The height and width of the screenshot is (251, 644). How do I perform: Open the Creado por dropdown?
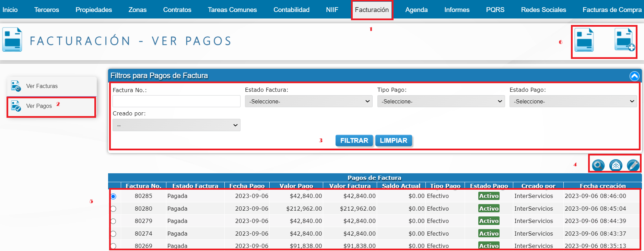pos(176,125)
